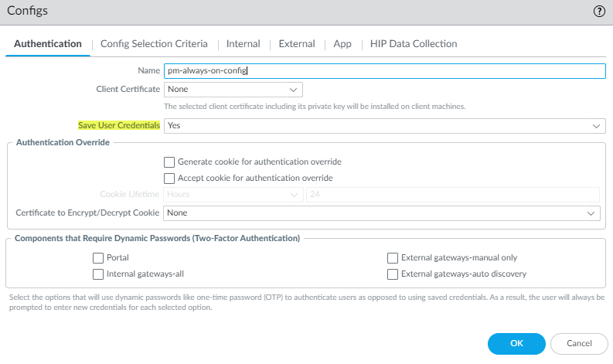Click into the Name input field
Screen dimensions: 613x364
[x=384, y=70]
